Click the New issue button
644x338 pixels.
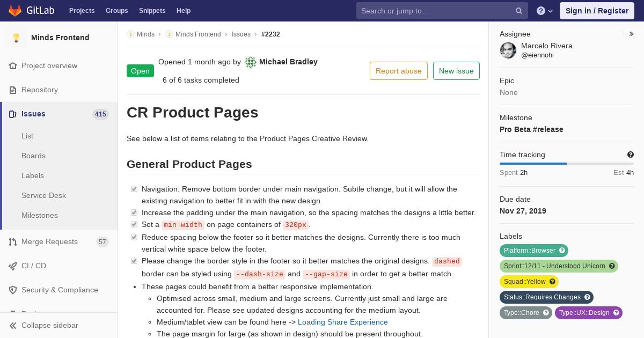tap(456, 71)
